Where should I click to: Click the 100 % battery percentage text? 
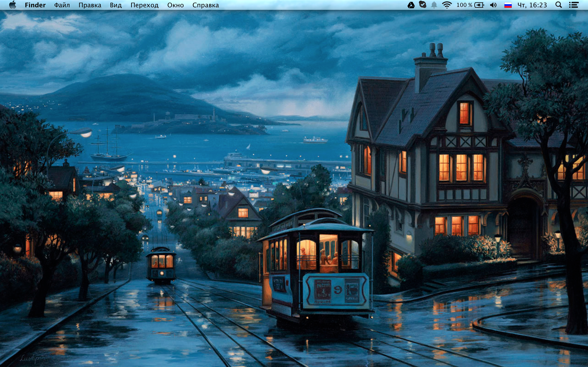pyautogui.click(x=464, y=5)
